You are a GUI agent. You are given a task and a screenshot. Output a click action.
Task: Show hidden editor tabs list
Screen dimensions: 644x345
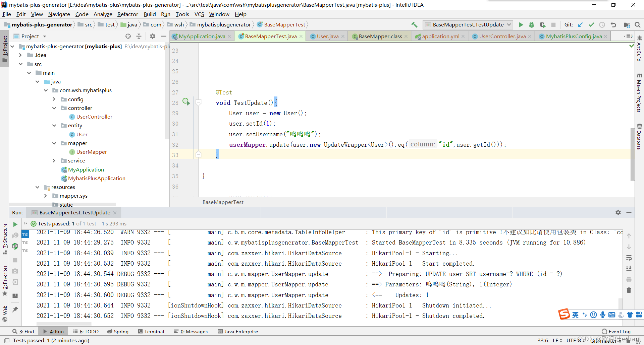tap(628, 36)
